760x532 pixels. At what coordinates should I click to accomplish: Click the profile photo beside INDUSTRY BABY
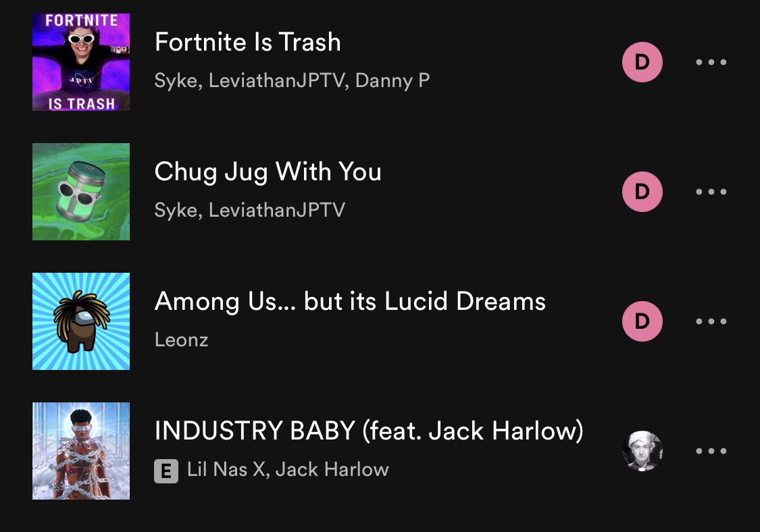[642, 451]
